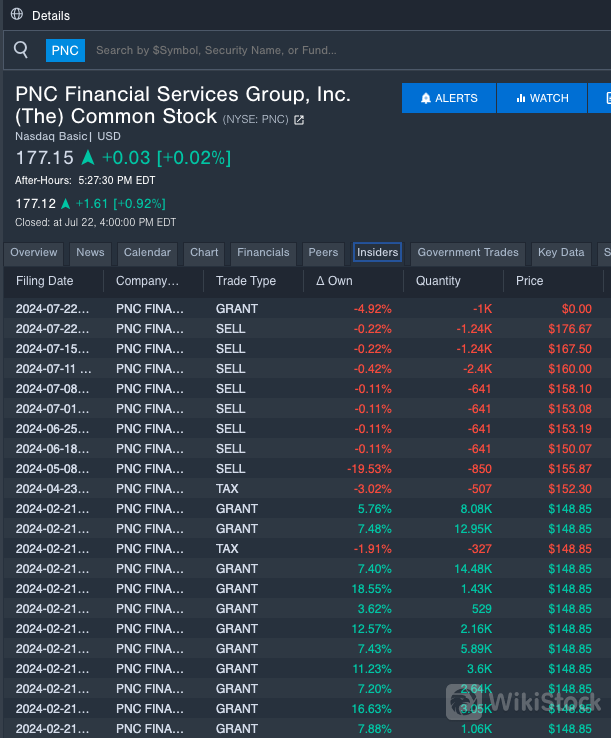611x738 pixels.
Task: Click the bar chart icon on the Watch button
Action: [x=521, y=98]
